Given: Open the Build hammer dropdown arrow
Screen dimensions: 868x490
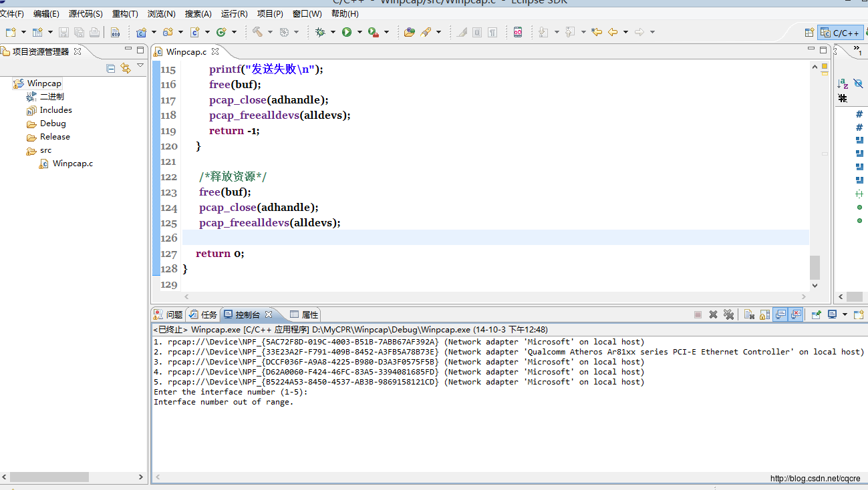Looking at the screenshot, I should (x=270, y=32).
